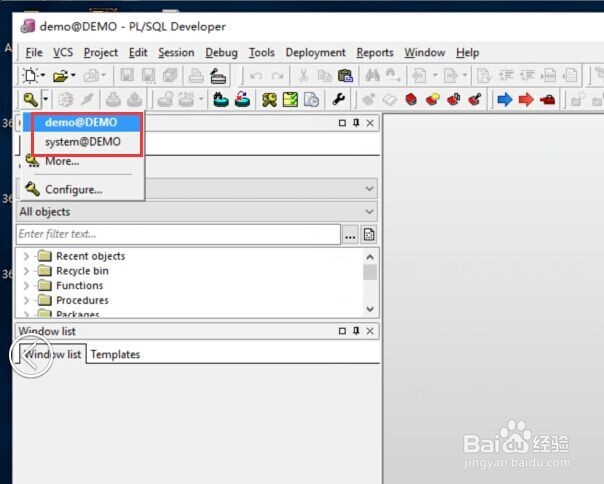The width and height of the screenshot is (604, 484).
Task: Toggle the Log on dropdown arrow
Action: [45, 100]
